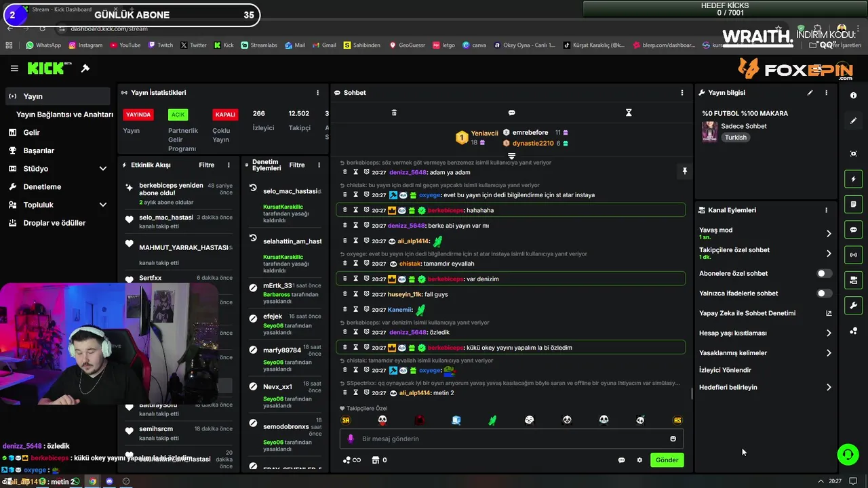
Task: Open Hedefleri belirleyin arrow
Action: pyautogui.click(x=829, y=388)
